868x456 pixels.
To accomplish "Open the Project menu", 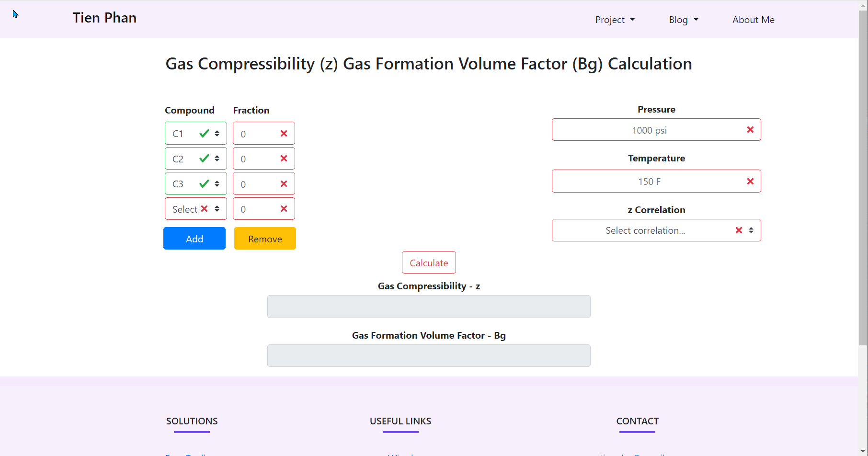I will coord(615,20).
